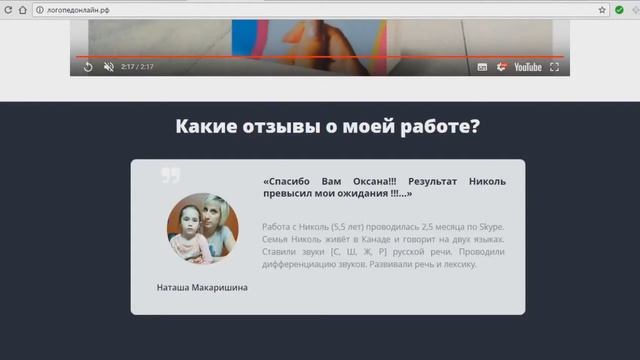
Task: Replay the video with the replay icon
Action: coord(88,67)
